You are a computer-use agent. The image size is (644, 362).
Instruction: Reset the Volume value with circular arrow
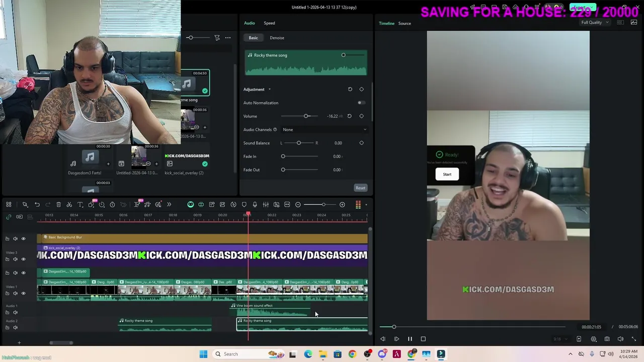pyautogui.click(x=349, y=116)
